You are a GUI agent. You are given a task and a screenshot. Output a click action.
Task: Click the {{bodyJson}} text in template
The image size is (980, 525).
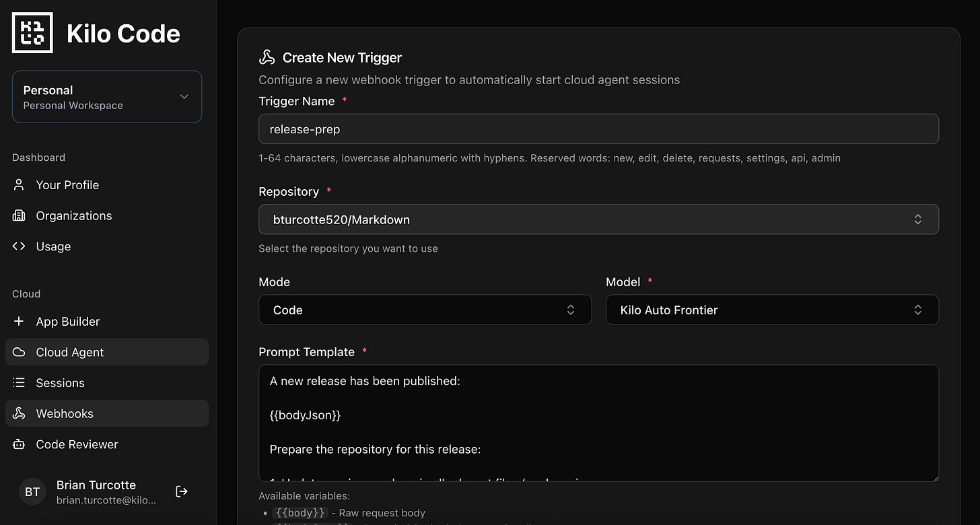305,415
